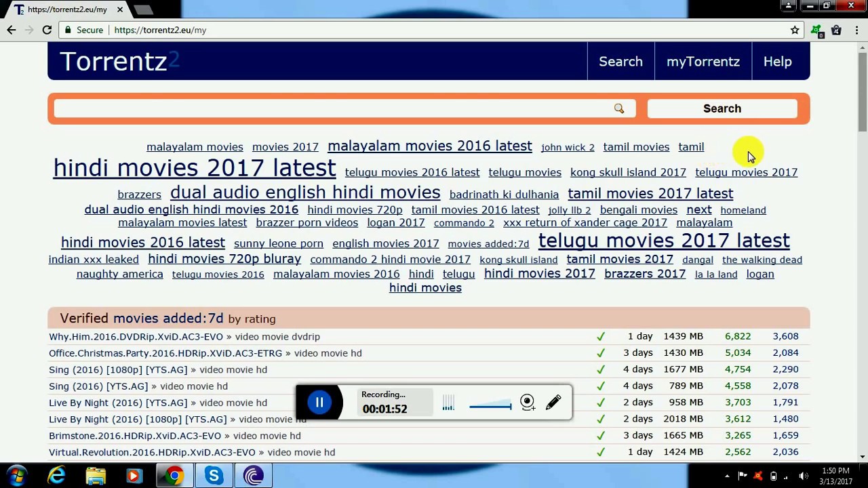The height and width of the screenshot is (488, 868).
Task: Click the magnifier icon in the search field
Action: pos(619,108)
